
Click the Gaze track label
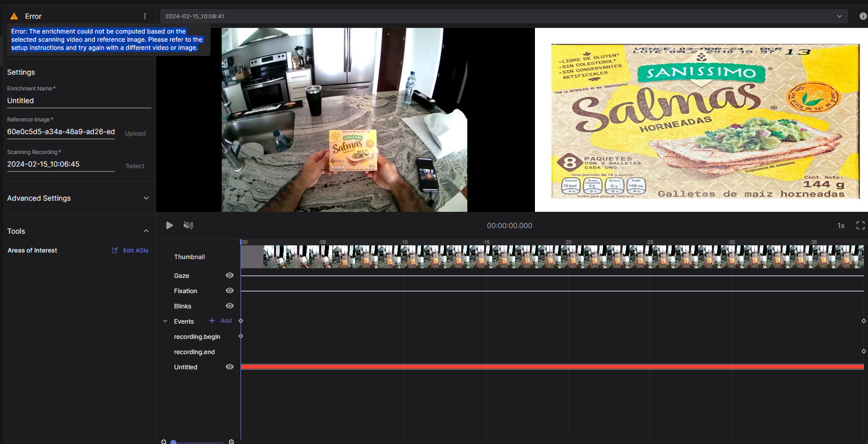click(x=182, y=276)
